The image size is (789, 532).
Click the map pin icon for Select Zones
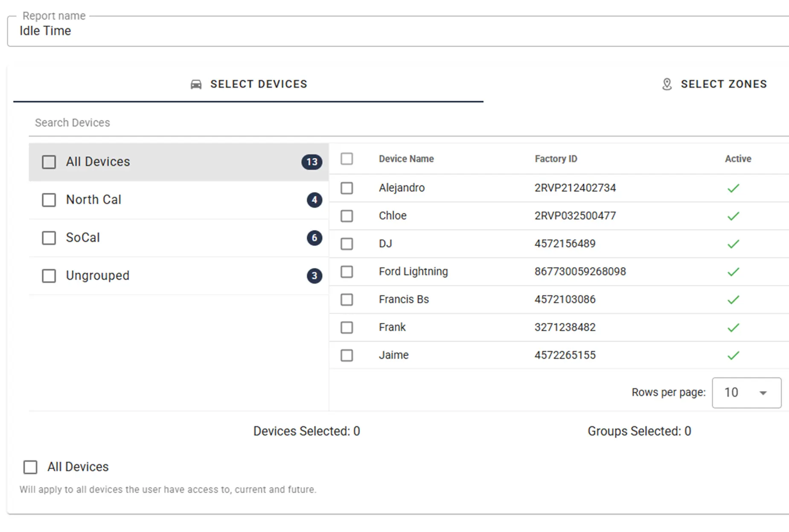tap(667, 84)
